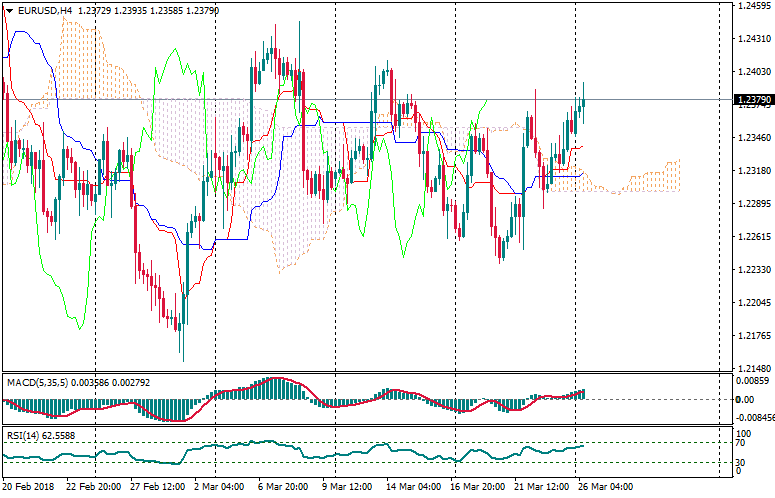The height and width of the screenshot is (498, 775).
Task: Click the 1.24595 price scale label
Action: click(751, 7)
